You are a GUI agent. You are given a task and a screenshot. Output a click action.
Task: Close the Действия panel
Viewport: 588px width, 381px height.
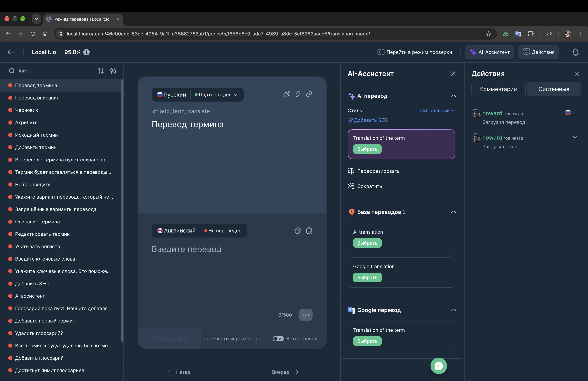tap(577, 74)
